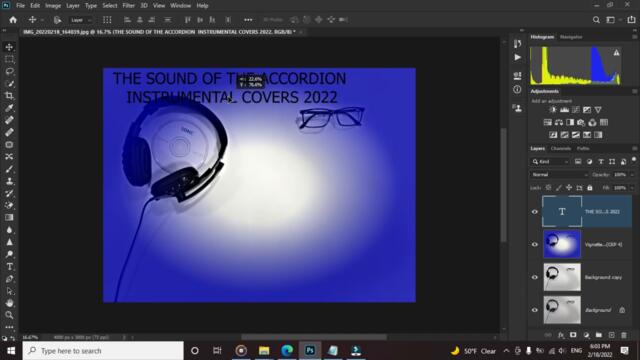Open more align options ellipsis

[248, 20]
